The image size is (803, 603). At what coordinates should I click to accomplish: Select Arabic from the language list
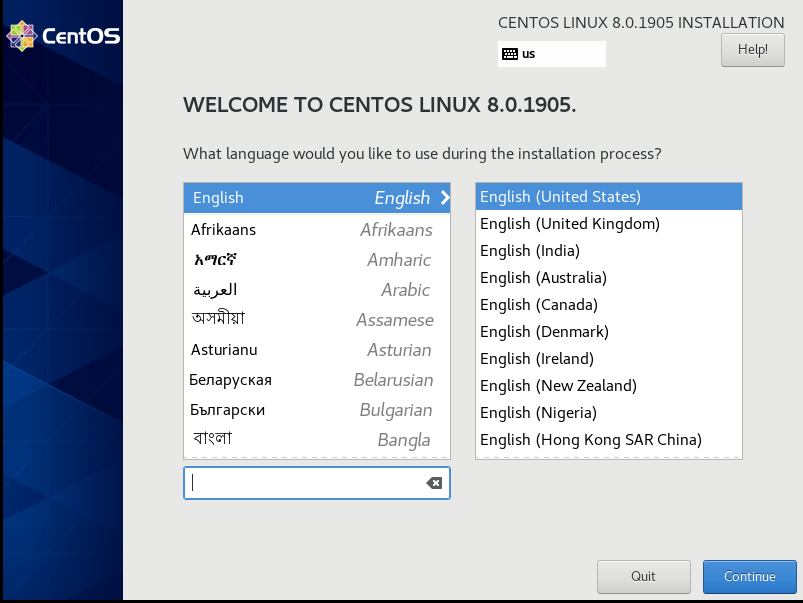click(x=300, y=289)
